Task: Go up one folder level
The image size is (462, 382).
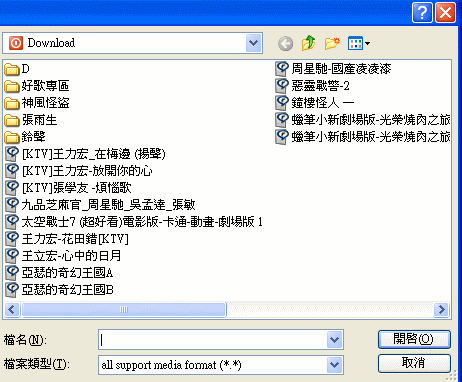Action: point(308,43)
